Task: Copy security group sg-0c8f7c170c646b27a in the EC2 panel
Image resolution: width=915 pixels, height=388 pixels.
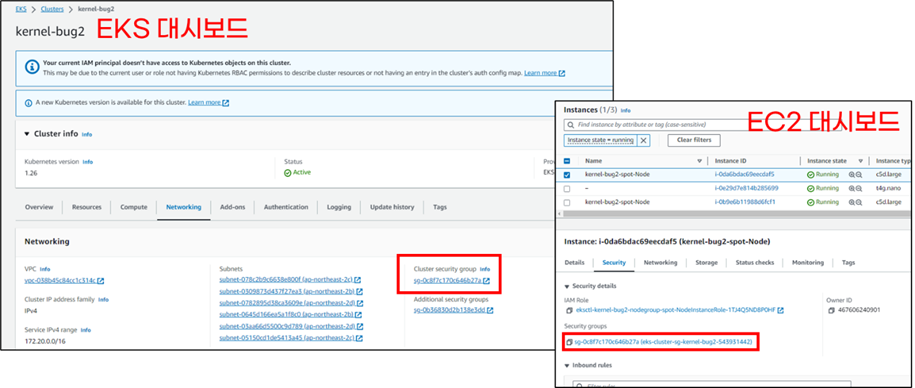Action: pyautogui.click(x=569, y=341)
